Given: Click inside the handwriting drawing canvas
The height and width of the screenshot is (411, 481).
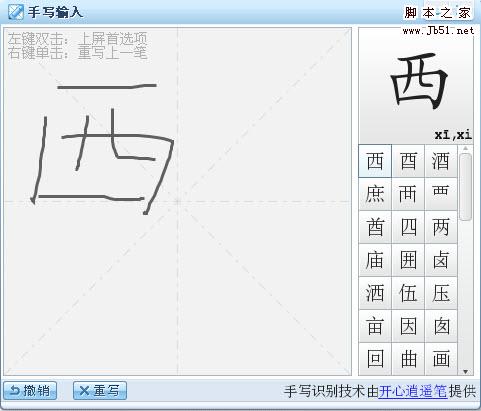Looking at the screenshot, I should (178, 201).
